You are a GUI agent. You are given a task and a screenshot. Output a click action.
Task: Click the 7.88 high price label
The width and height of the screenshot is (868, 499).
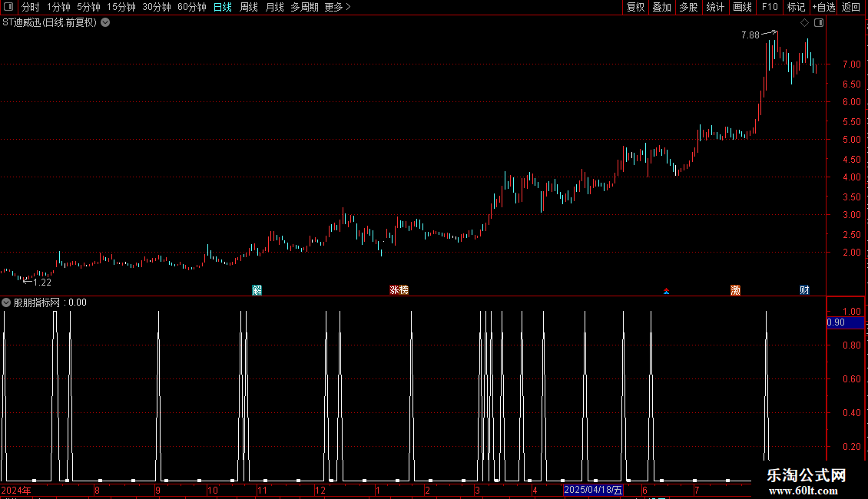tap(750, 35)
